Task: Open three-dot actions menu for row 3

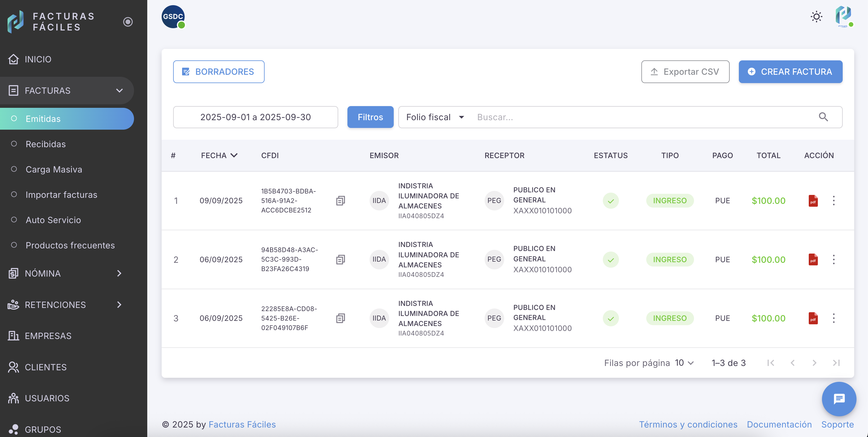Action: pos(833,318)
